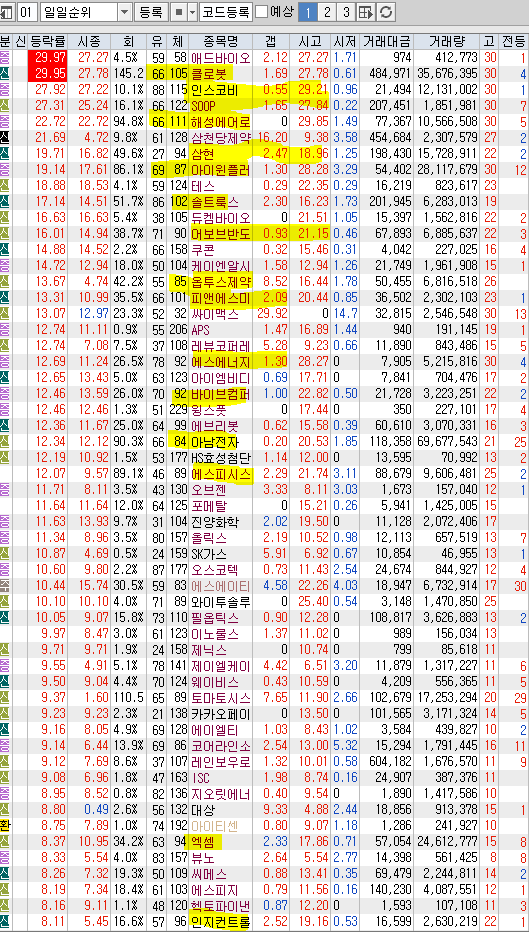Open the 일일순위 dropdown list
This screenshot has width=529, height=932.
[125, 11]
